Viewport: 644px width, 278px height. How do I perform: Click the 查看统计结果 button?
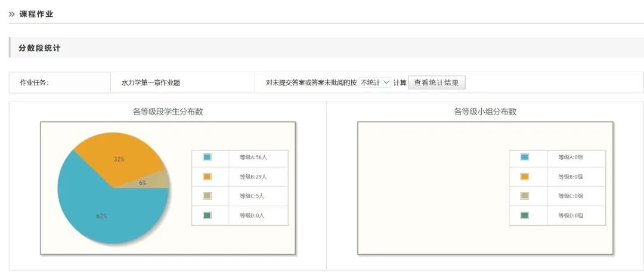coord(436,83)
